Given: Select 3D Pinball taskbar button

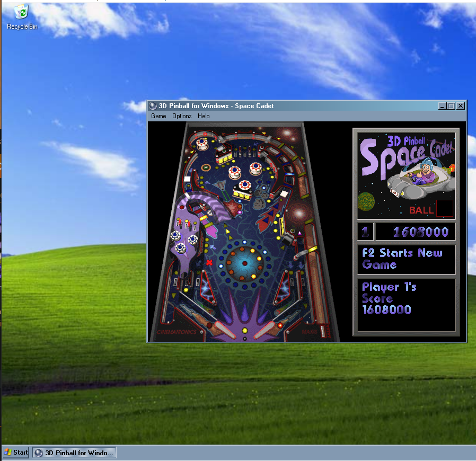Looking at the screenshot, I should coord(74,453).
